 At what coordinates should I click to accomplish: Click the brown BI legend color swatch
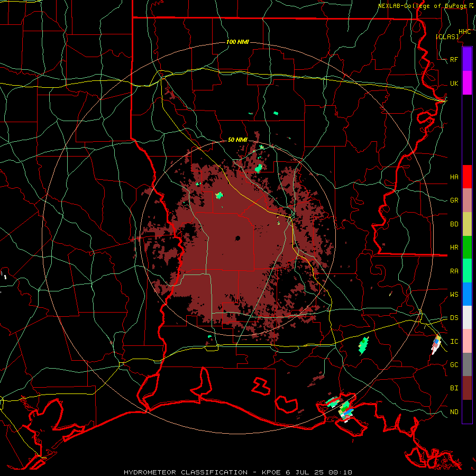467,388
